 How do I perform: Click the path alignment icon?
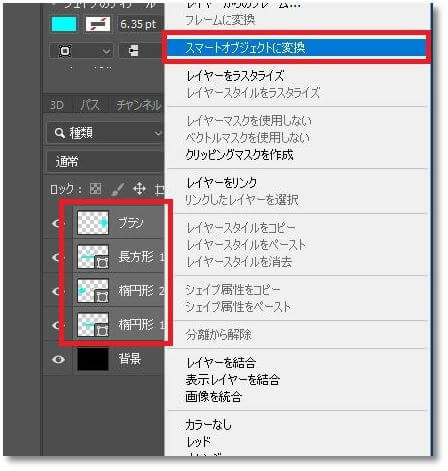pyautogui.click(x=134, y=51)
